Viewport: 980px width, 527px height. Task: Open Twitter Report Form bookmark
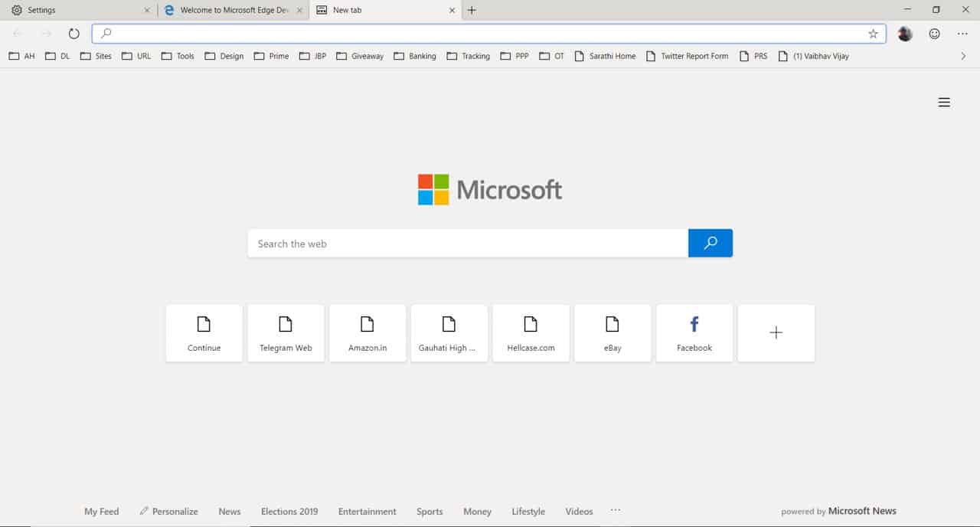click(x=688, y=56)
